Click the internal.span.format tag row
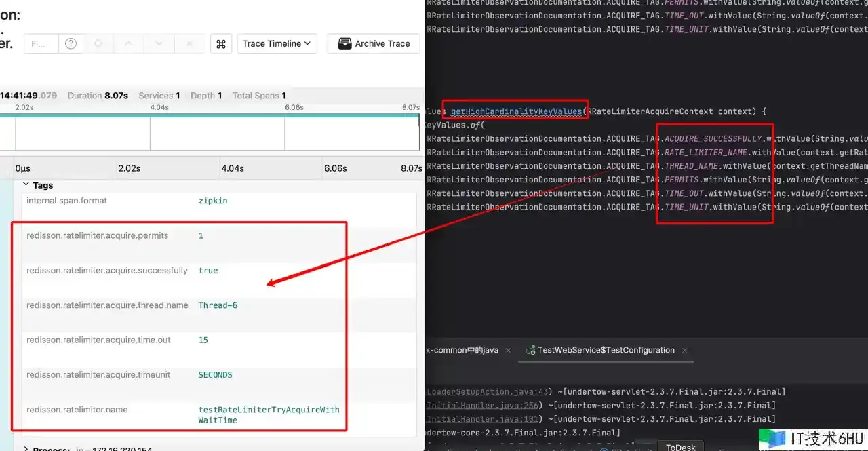868x451 pixels. coord(219,201)
